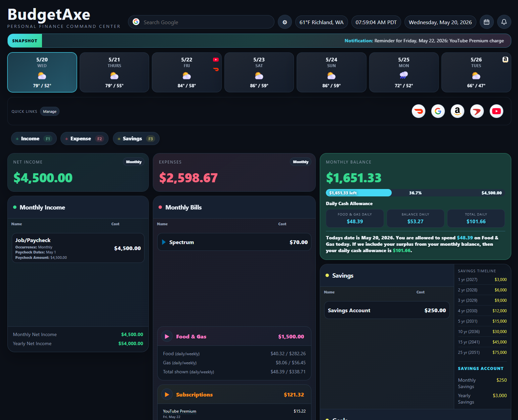Open Google quick link icon
This screenshot has height=420, width=518.
pyautogui.click(x=438, y=111)
